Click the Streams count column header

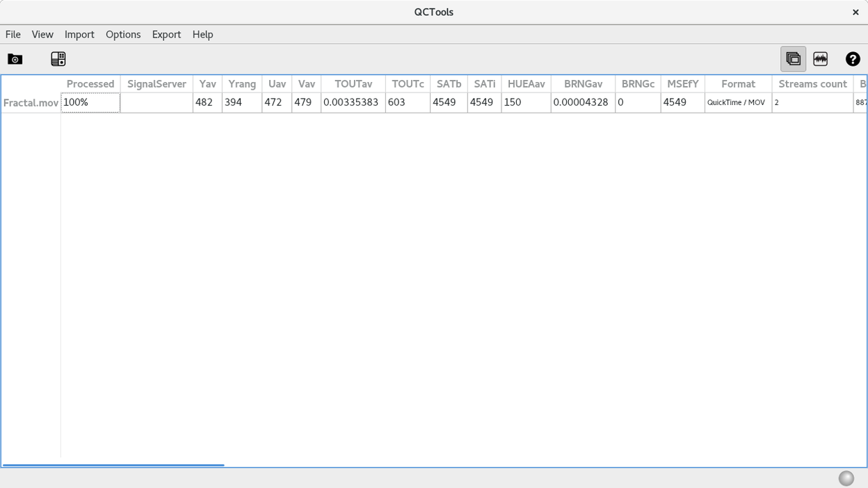tap(812, 83)
